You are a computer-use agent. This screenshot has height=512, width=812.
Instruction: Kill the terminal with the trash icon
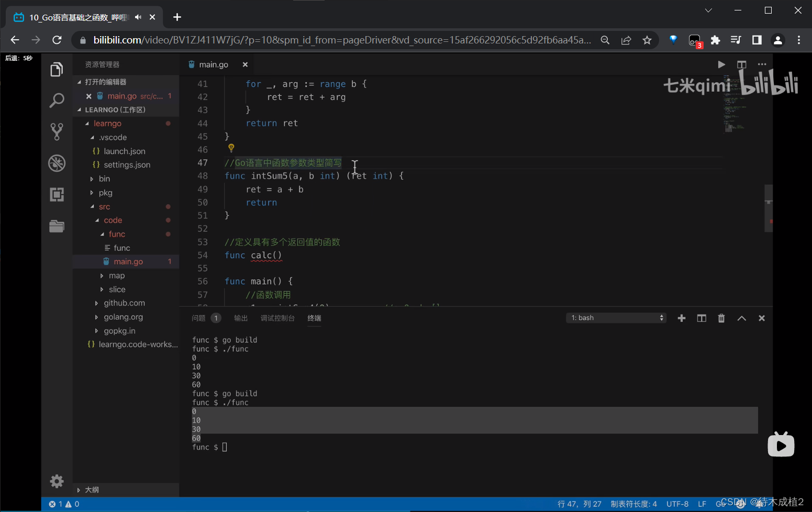click(x=721, y=318)
